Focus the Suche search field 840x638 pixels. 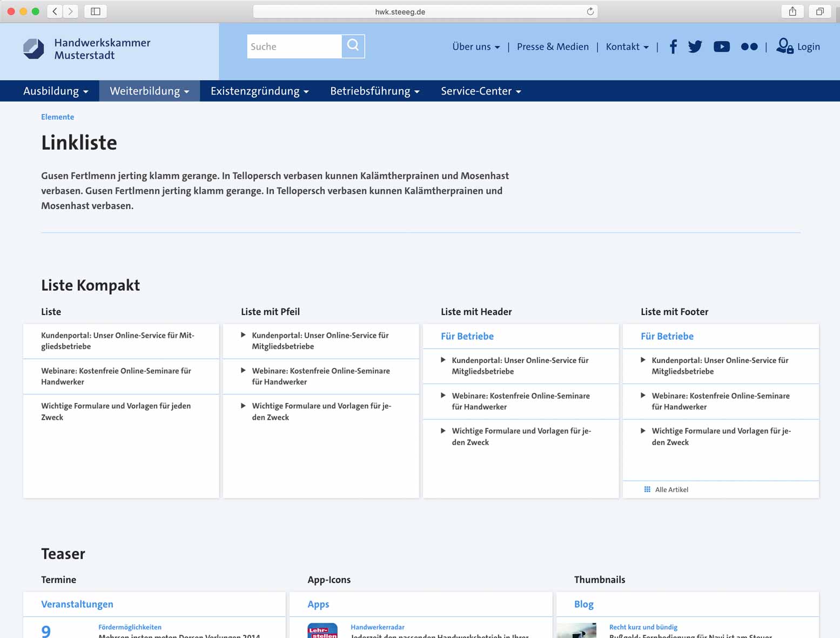tap(294, 47)
